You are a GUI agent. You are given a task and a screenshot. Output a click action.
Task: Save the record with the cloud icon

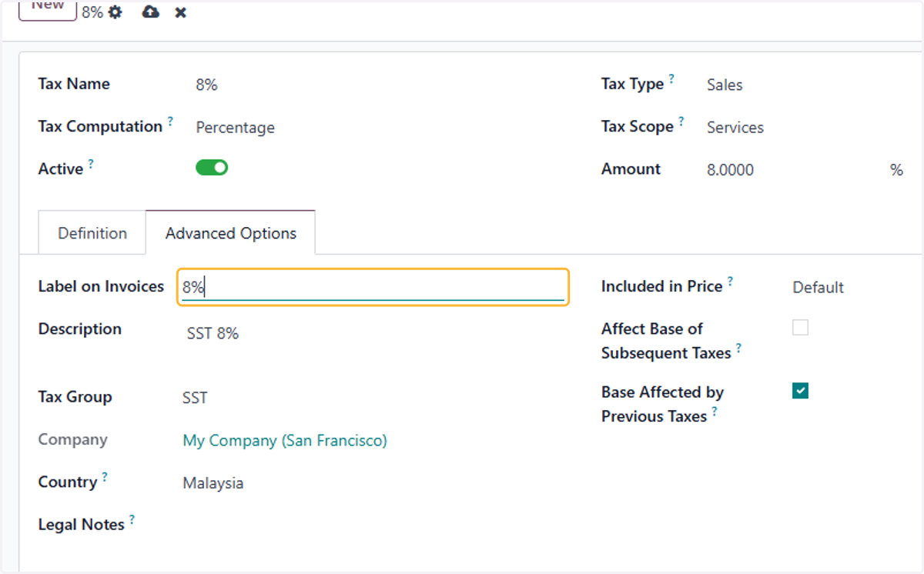(x=151, y=12)
